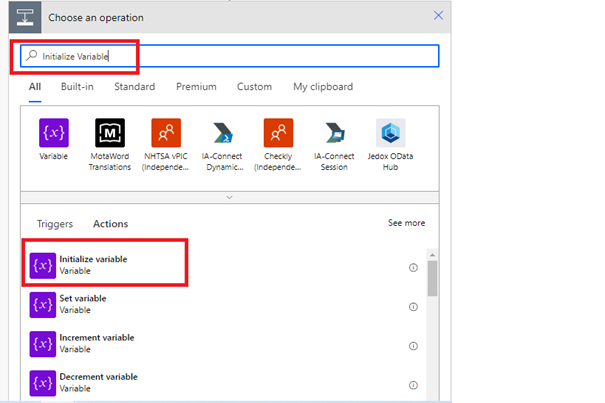Select the Checkly connector icon
605x403 pixels.
[278, 133]
